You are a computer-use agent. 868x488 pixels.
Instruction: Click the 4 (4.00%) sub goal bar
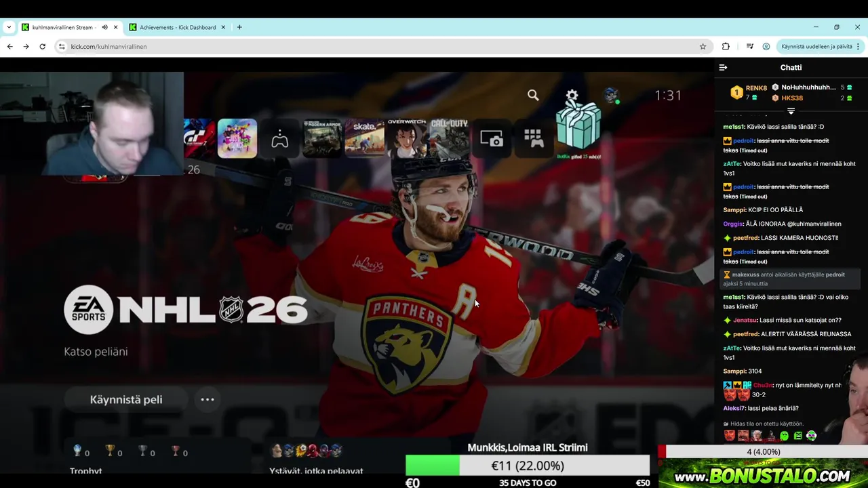764,452
